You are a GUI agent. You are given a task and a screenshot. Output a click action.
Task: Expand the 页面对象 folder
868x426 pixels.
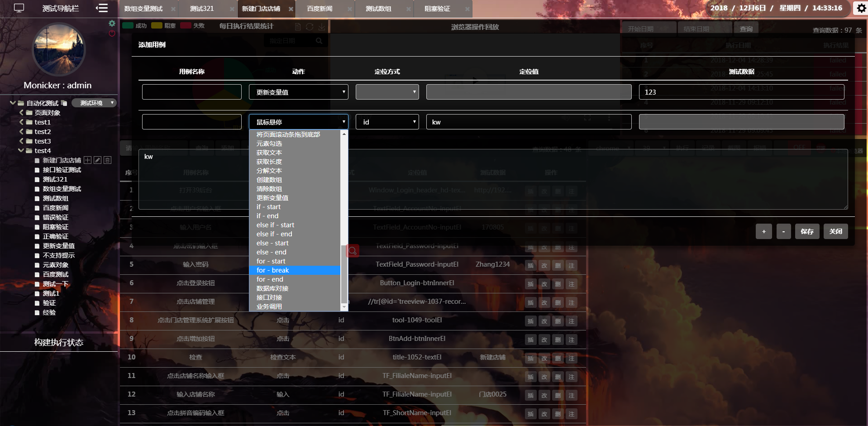click(21, 113)
